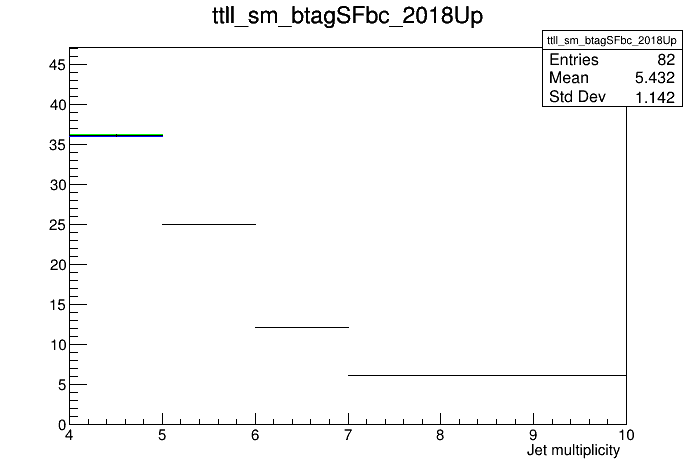The image size is (696, 472).
Task: Click y-axis label 40
Action: pyautogui.click(x=57, y=105)
